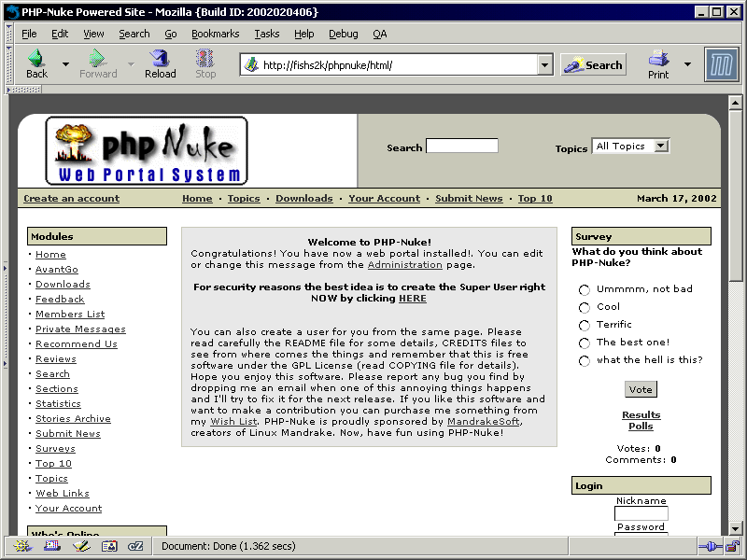Click the Mozilla window title bar icon

[x=12, y=12]
